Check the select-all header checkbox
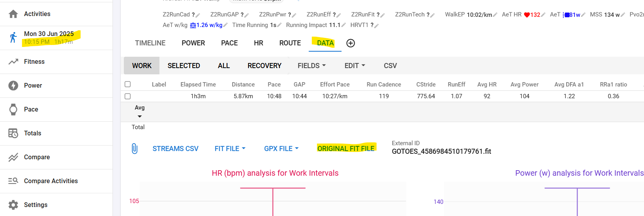Image resolution: width=644 pixels, height=216 pixels. pos(127,84)
